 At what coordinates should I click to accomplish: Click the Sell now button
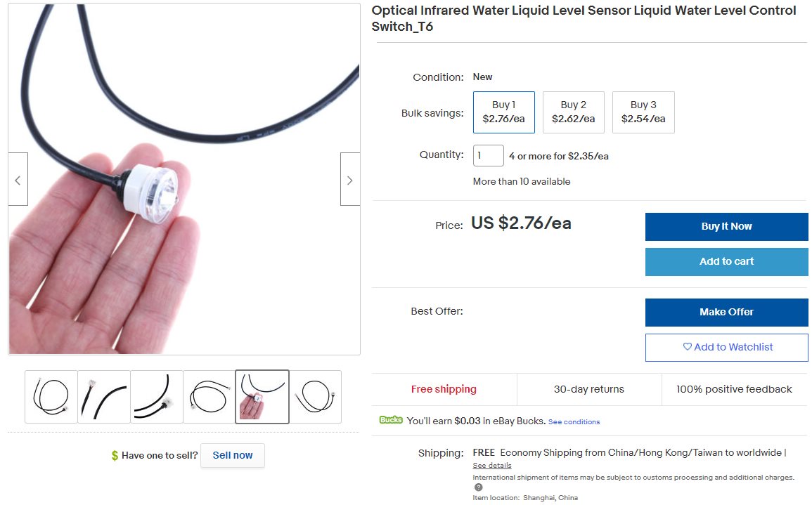pyautogui.click(x=233, y=455)
